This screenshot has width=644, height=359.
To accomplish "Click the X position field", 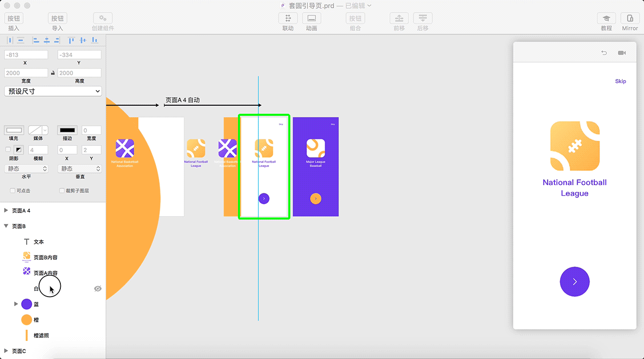I will pyautogui.click(x=26, y=55).
